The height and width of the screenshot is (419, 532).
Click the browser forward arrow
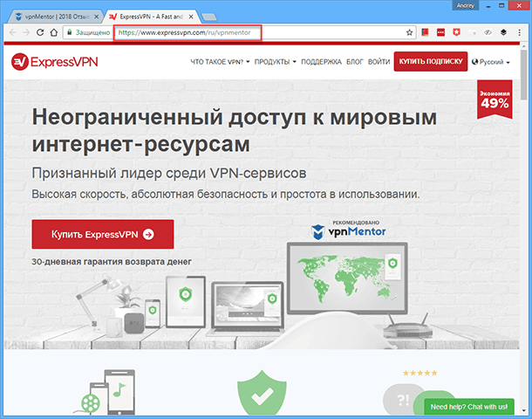(26, 32)
